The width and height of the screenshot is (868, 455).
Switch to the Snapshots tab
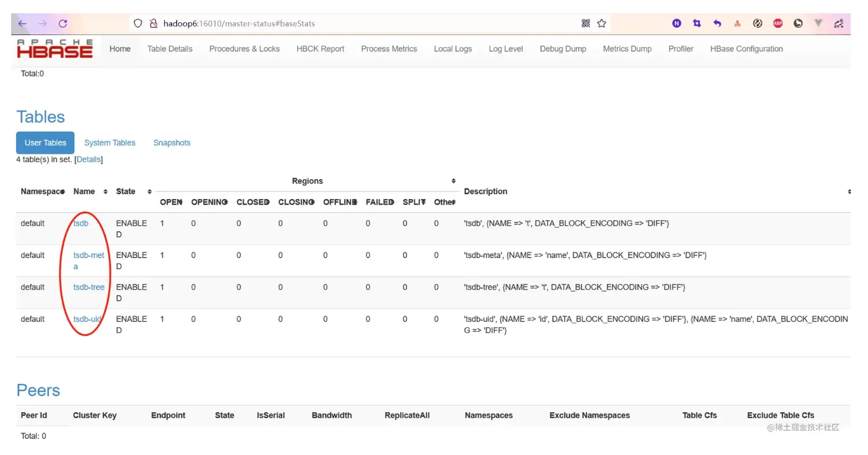coord(172,143)
